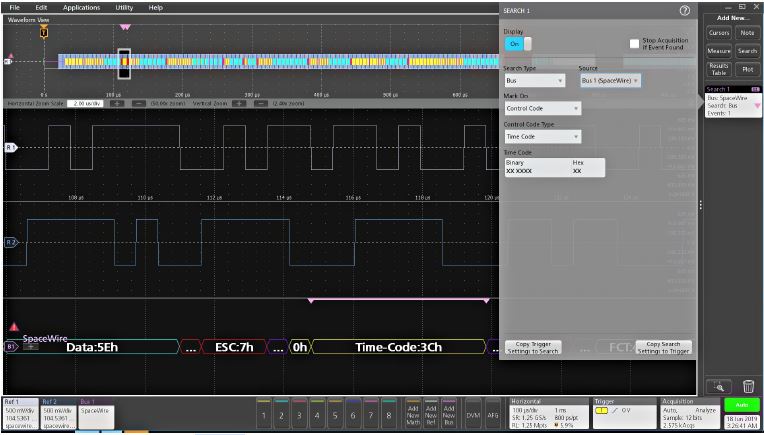Click the Add New Bus button
The width and height of the screenshot is (764, 435).
450,412
